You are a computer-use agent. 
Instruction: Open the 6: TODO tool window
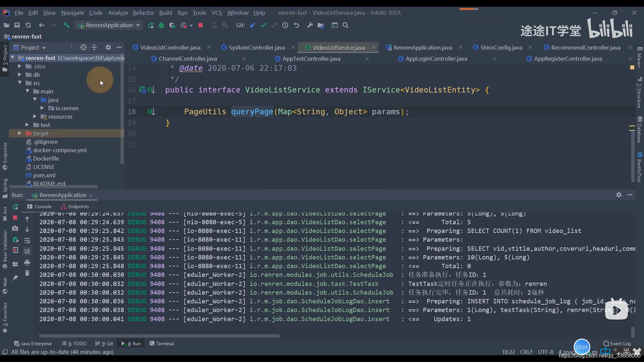[74, 344]
